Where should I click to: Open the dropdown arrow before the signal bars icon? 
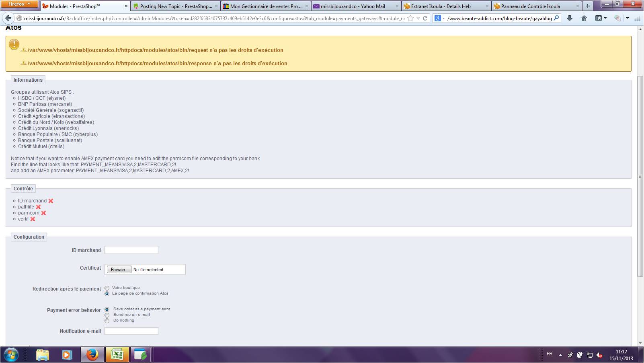pyautogui.click(x=628, y=18)
